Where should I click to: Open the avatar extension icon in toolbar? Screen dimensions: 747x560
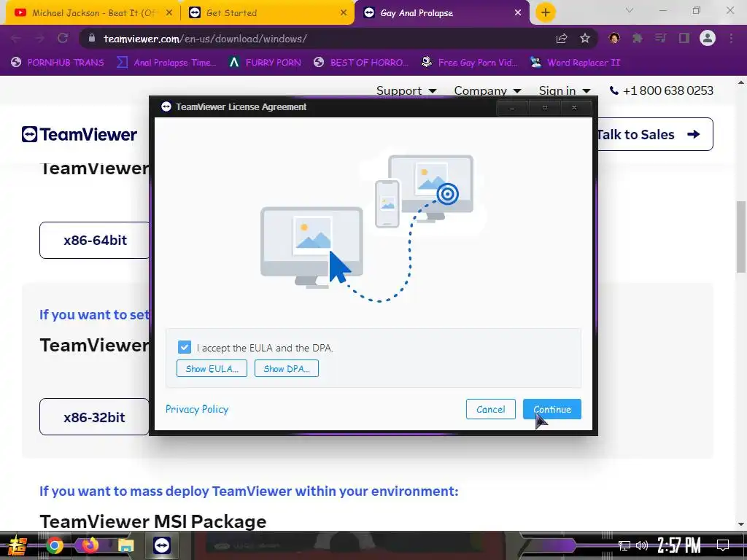(x=614, y=38)
